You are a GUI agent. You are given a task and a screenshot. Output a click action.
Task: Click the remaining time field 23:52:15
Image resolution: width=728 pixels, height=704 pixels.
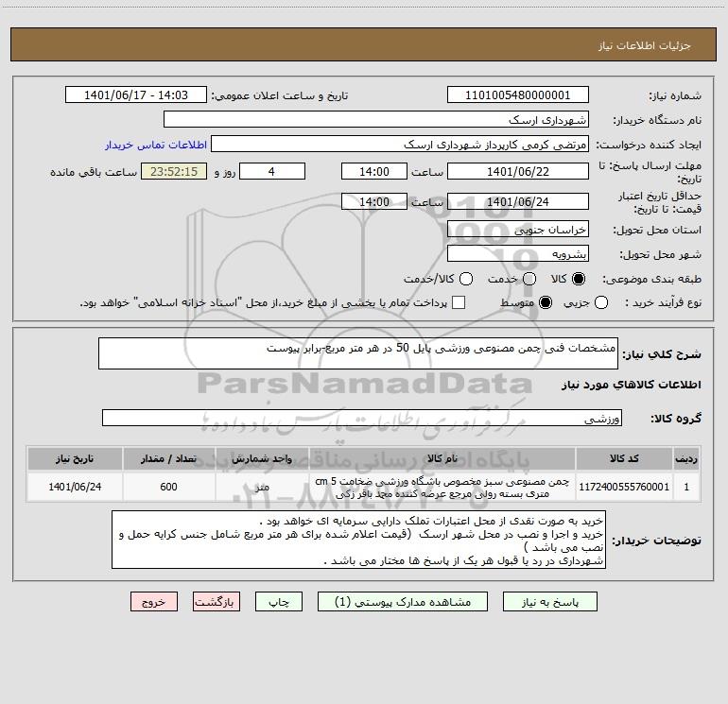[174, 171]
